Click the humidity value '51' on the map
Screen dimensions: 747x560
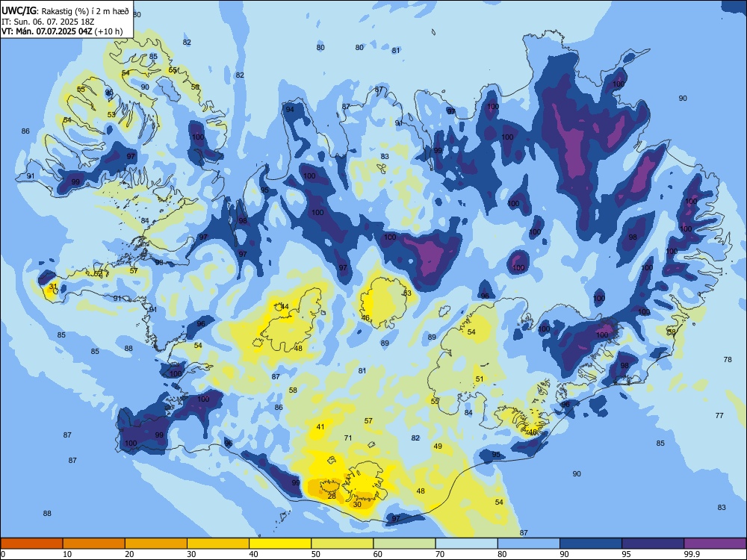click(480, 379)
